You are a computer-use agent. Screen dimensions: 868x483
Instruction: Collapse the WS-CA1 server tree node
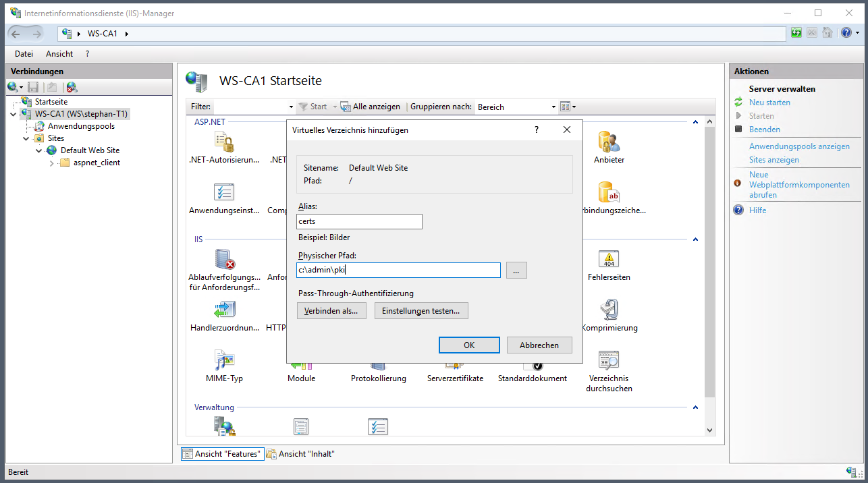point(13,114)
